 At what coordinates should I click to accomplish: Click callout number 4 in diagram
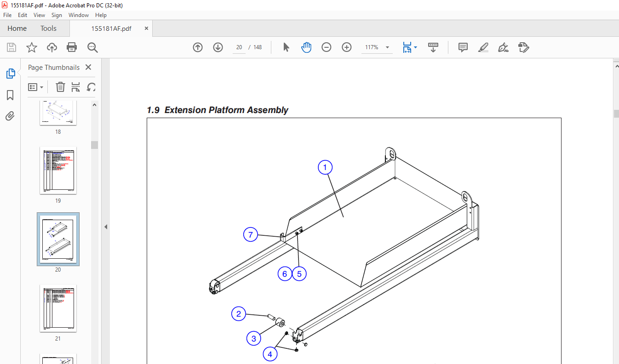click(270, 354)
